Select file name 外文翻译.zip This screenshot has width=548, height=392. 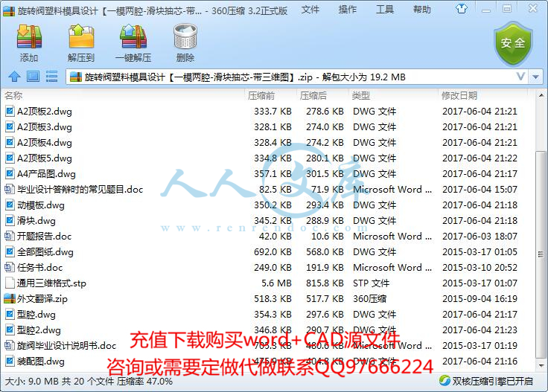point(42,299)
